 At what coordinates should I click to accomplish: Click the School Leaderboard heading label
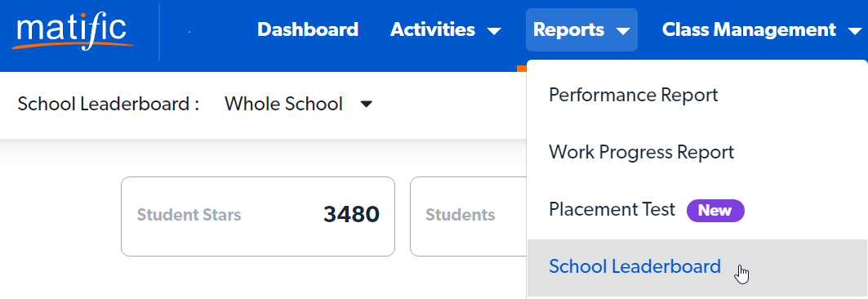tap(108, 104)
